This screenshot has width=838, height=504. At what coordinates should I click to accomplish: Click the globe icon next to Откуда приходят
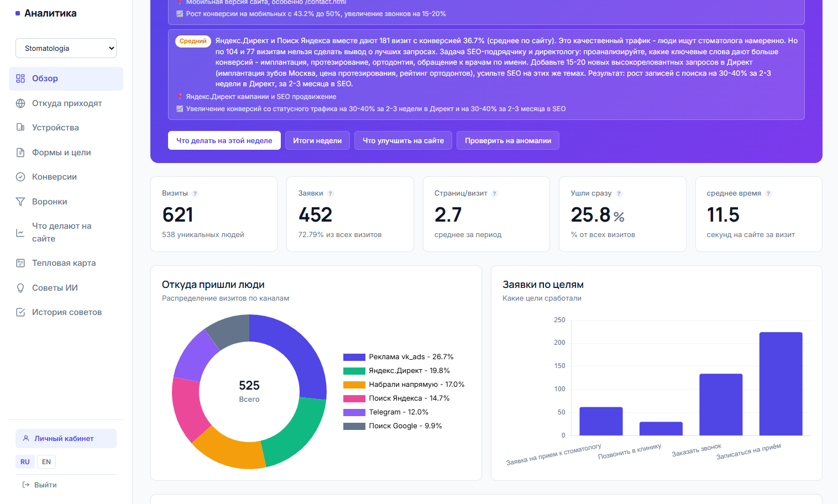click(x=20, y=103)
